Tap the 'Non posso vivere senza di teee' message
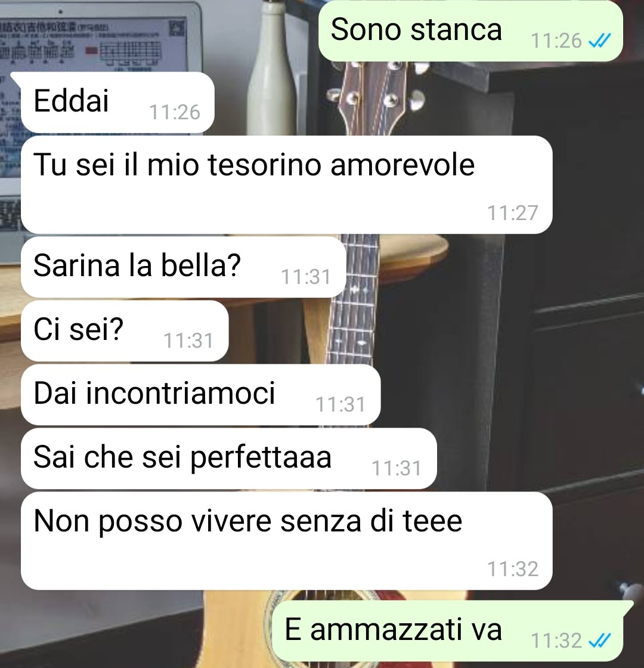Screen dimensions: 644x668 287,540
